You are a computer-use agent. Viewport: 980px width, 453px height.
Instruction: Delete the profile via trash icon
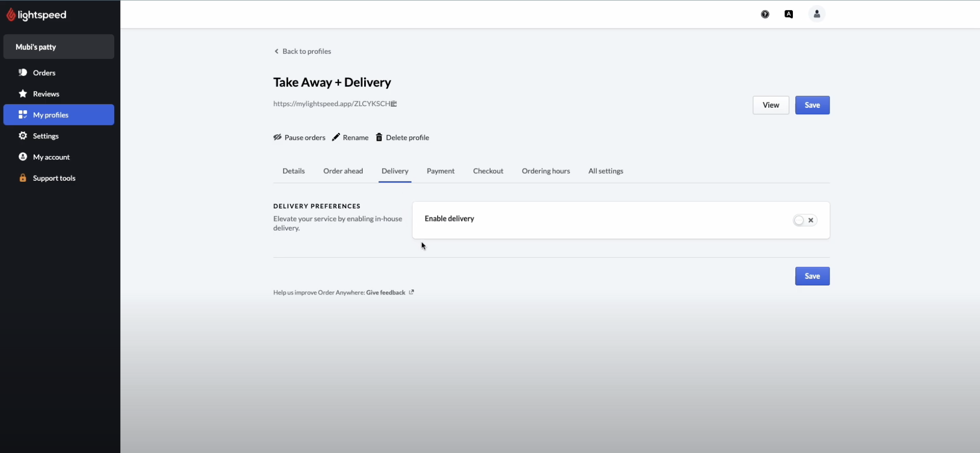coord(378,137)
